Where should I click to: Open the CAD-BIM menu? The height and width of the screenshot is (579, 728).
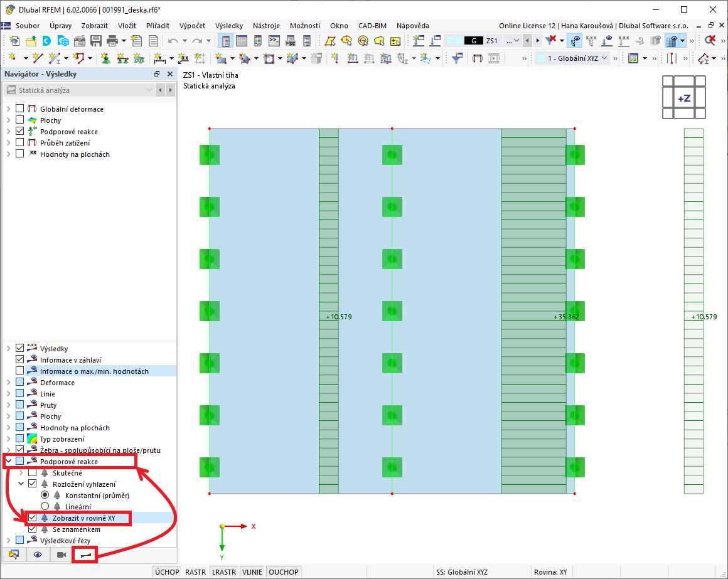pos(372,26)
